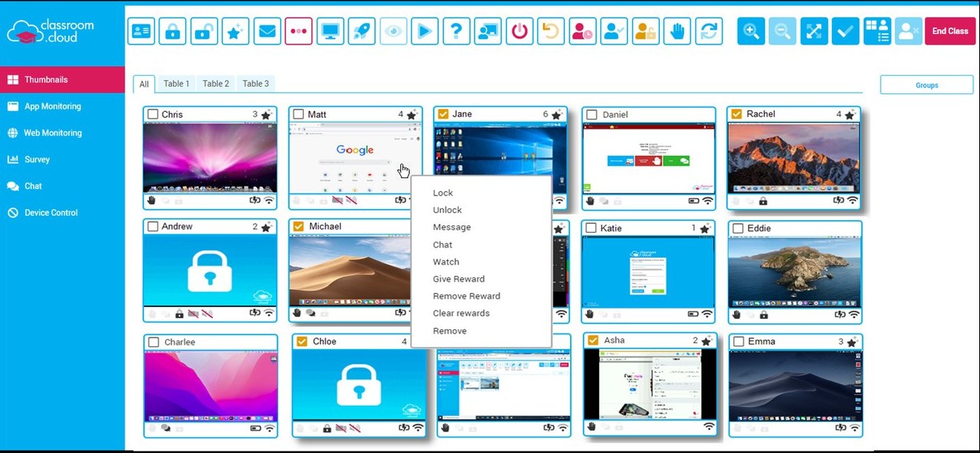This screenshot has width=980, height=453.
Task: Click the envelope message toolbar icon
Action: click(x=267, y=31)
